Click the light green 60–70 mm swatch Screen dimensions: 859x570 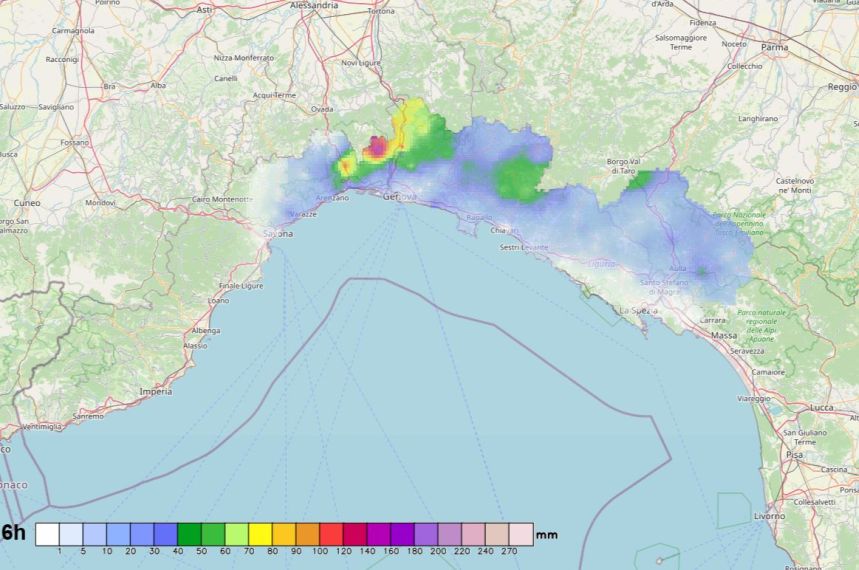tap(237, 534)
